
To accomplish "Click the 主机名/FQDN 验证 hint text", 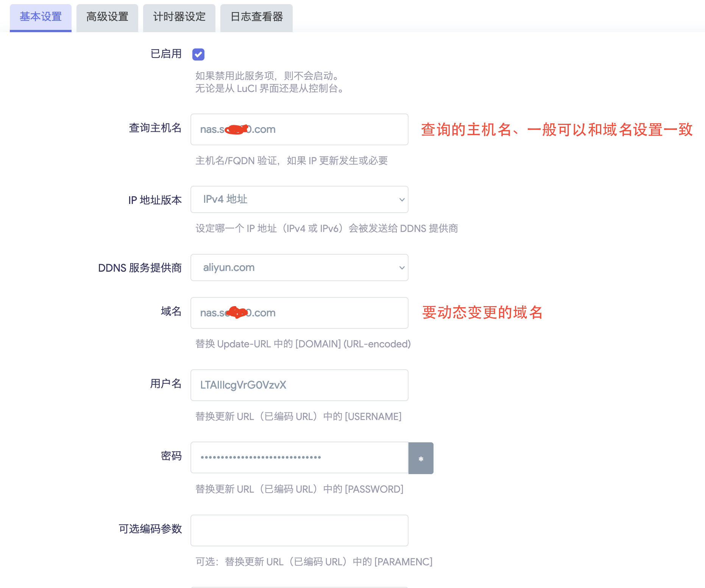I will point(292,161).
